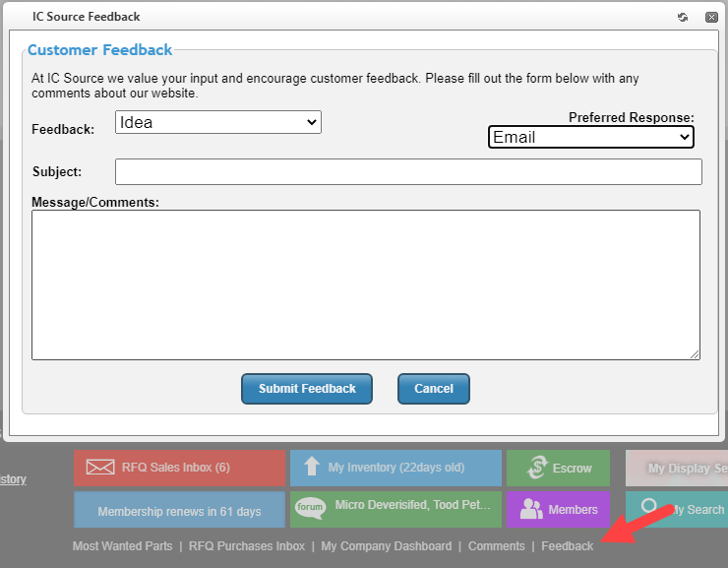Click the forum speech bubble icon

tap(310, 509)
